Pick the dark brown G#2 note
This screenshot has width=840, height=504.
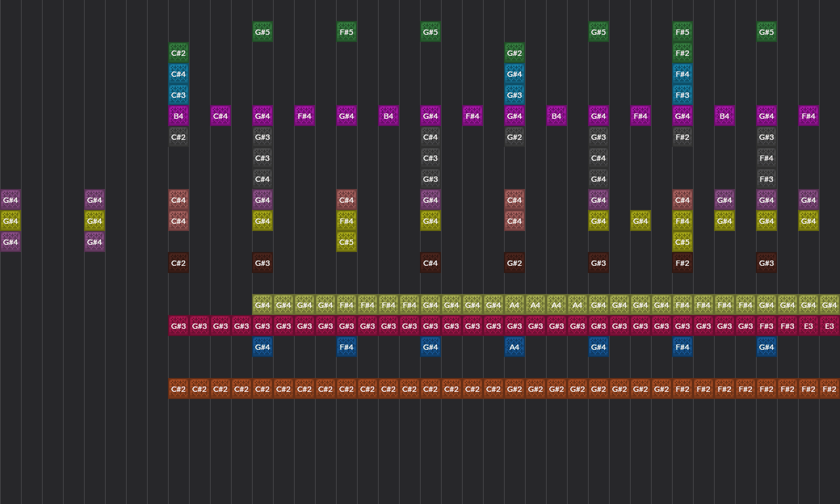click(514, 263)
